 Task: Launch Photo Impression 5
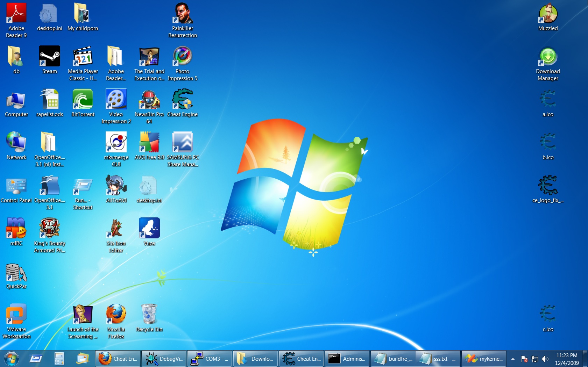[183, 64]
